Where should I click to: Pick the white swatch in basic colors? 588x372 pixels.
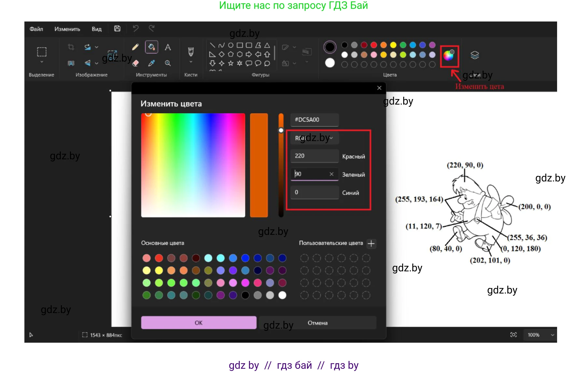pos(282,295)
